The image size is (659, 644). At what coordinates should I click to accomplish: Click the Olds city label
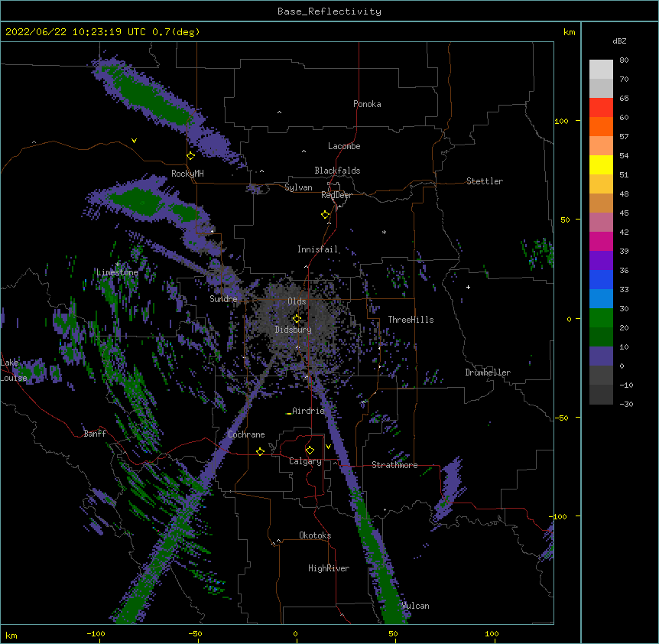coord(297,301)
